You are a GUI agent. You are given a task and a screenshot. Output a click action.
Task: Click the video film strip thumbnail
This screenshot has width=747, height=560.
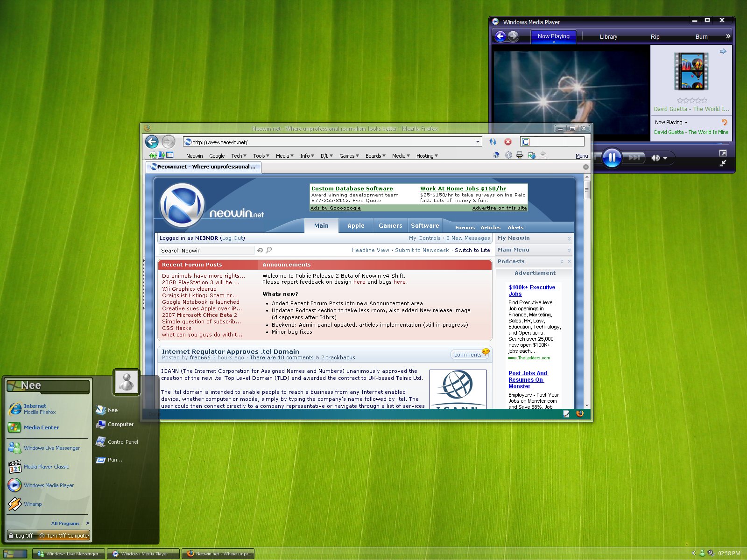(691, 71)
